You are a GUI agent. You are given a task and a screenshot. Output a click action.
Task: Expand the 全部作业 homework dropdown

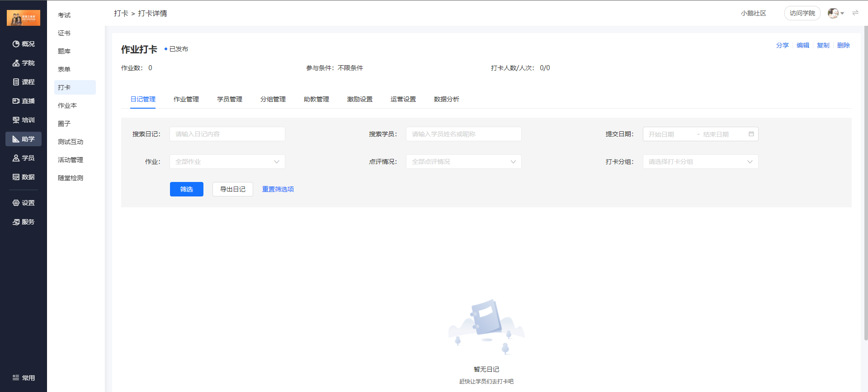227,162
